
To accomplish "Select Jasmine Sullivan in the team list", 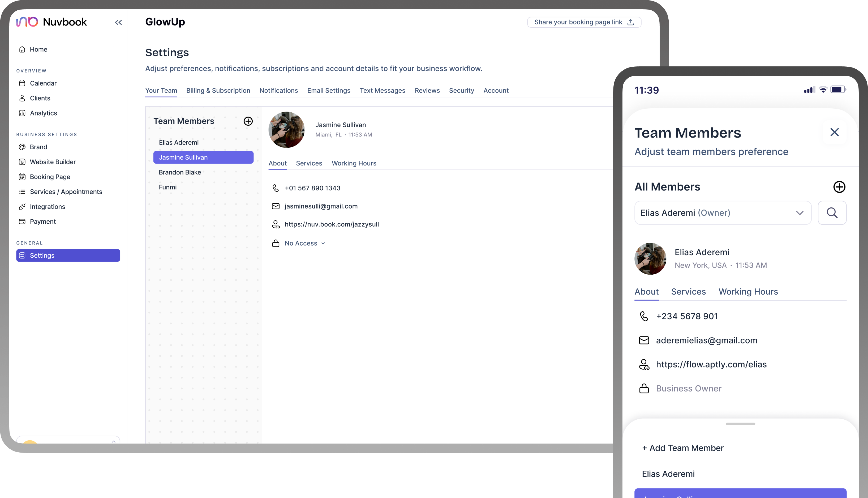I will [203, 157].
